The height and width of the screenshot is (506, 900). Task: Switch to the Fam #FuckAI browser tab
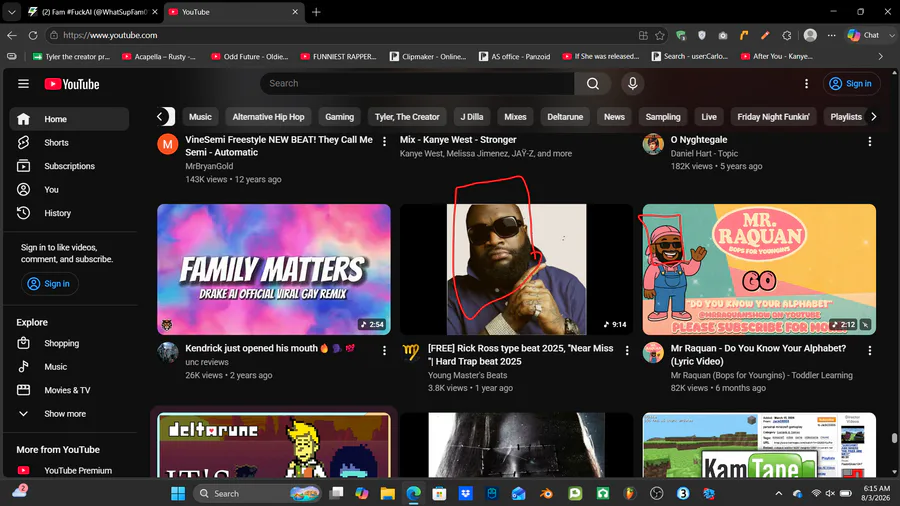click(x=95, y=12)
